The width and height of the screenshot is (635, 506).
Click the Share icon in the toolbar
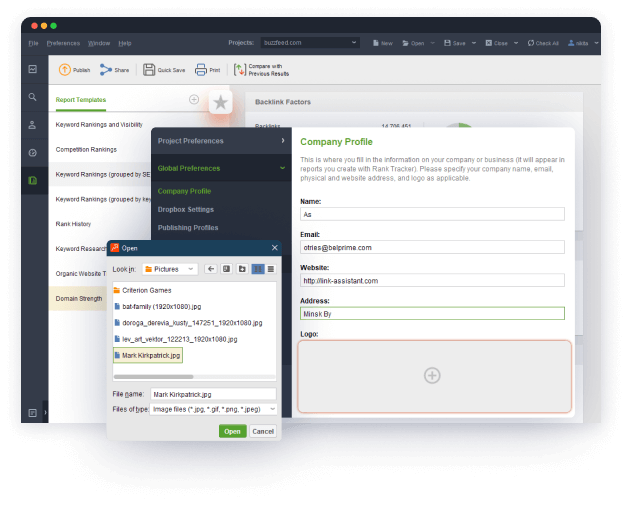pyautogui.click(x=106, y=70)
